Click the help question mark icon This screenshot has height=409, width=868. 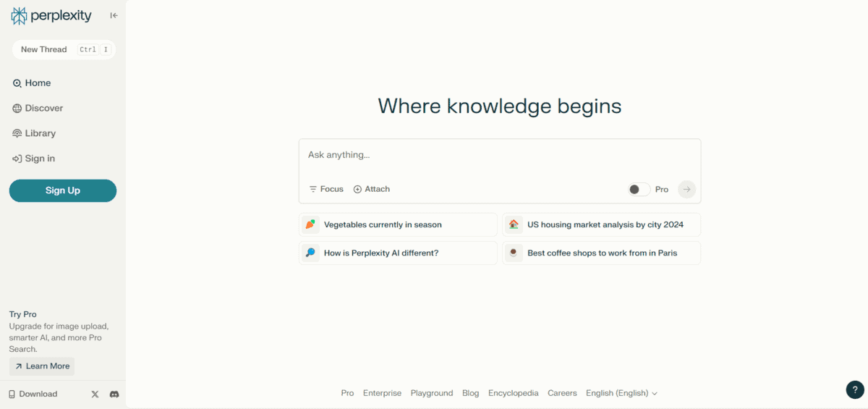point(855,389)
